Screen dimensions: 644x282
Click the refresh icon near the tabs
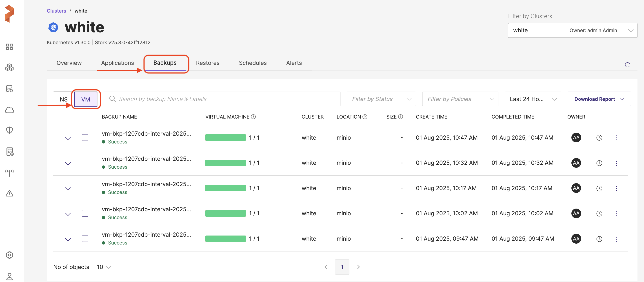pos(627,65)
